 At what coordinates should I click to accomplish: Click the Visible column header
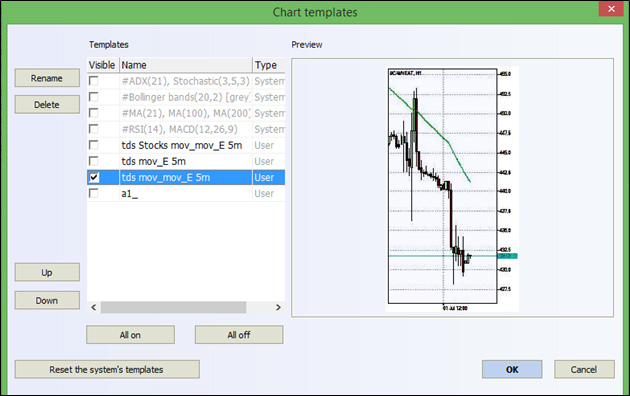click(103, 65)
